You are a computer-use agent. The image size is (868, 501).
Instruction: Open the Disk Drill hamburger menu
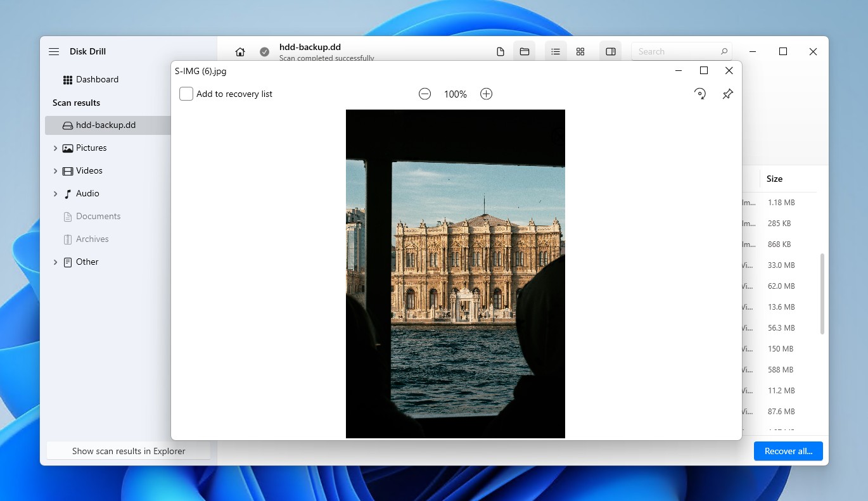(54, 51)
